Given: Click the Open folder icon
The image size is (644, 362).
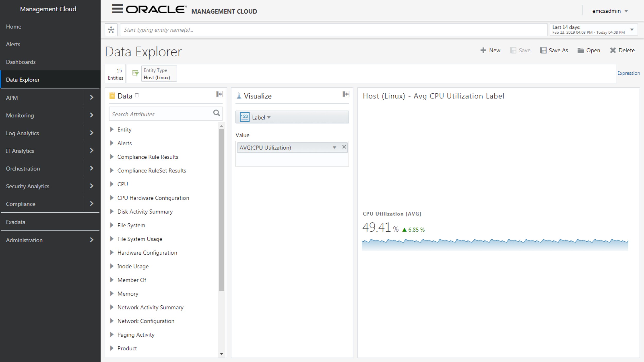Looking at the screenshot, I should click(580, 50).
